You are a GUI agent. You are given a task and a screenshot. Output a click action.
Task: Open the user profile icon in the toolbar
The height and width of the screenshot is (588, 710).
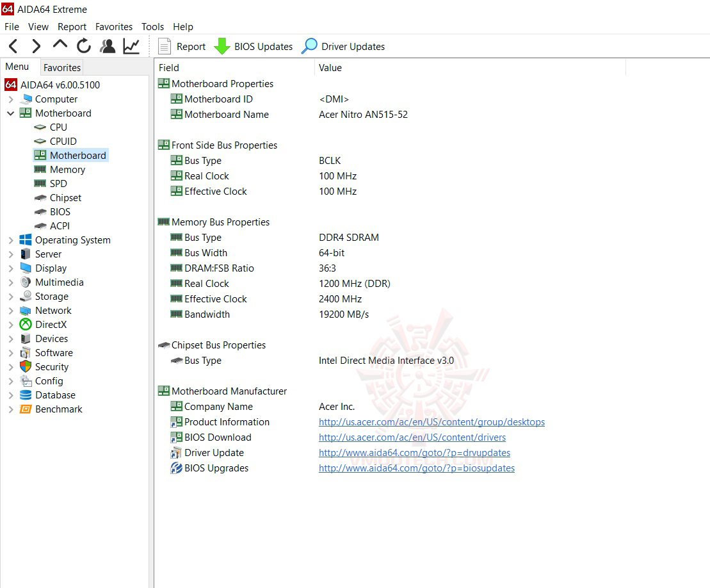tap(108, 46)
